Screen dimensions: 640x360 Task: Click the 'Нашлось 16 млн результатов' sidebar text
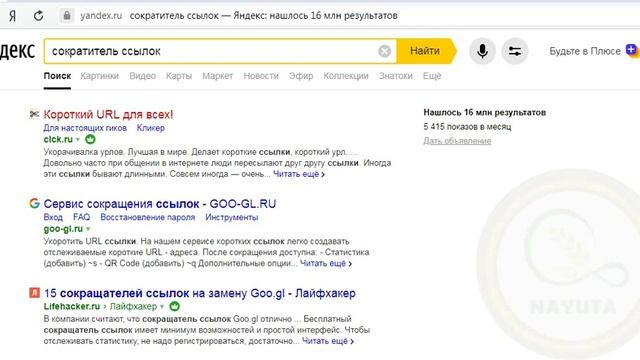point(484,112)
